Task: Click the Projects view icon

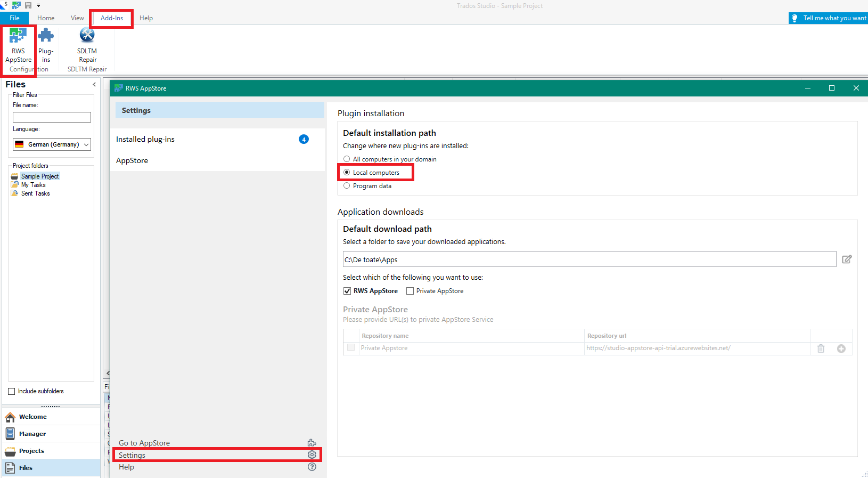Action: pyautogui.click(x=10, y=451)
